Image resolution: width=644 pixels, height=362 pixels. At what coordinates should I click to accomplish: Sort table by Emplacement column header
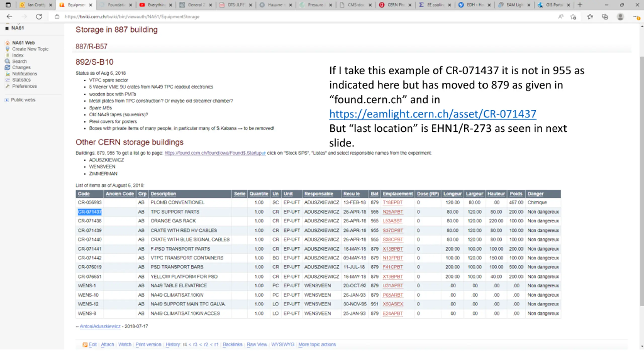398,194
